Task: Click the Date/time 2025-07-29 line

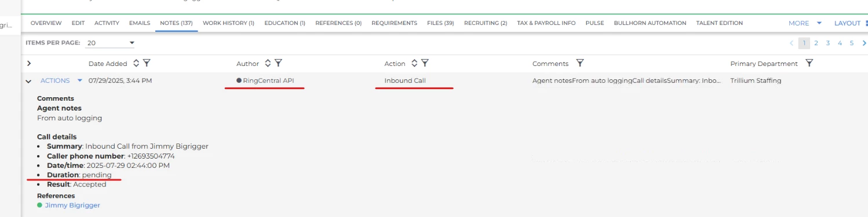Action: tap(108, 165)
